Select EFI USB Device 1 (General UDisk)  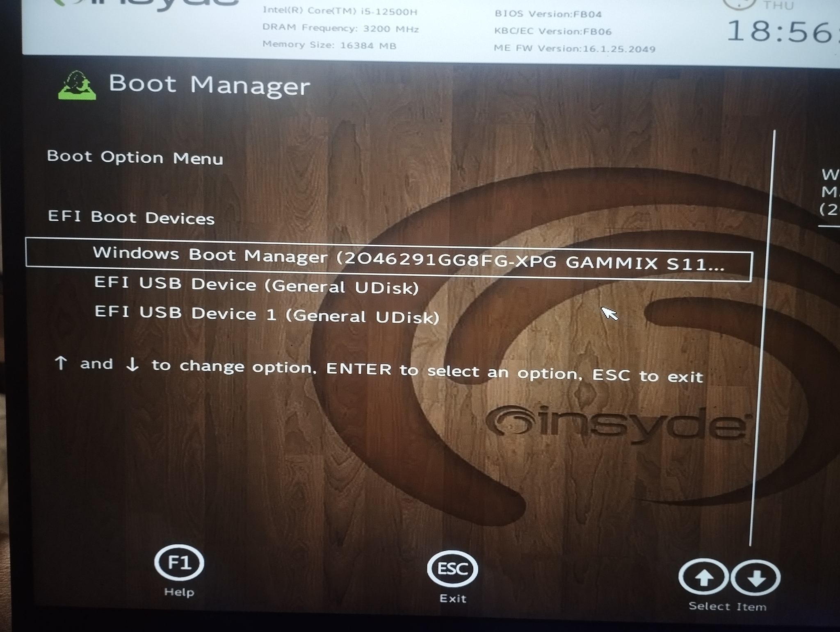(267, 314)
